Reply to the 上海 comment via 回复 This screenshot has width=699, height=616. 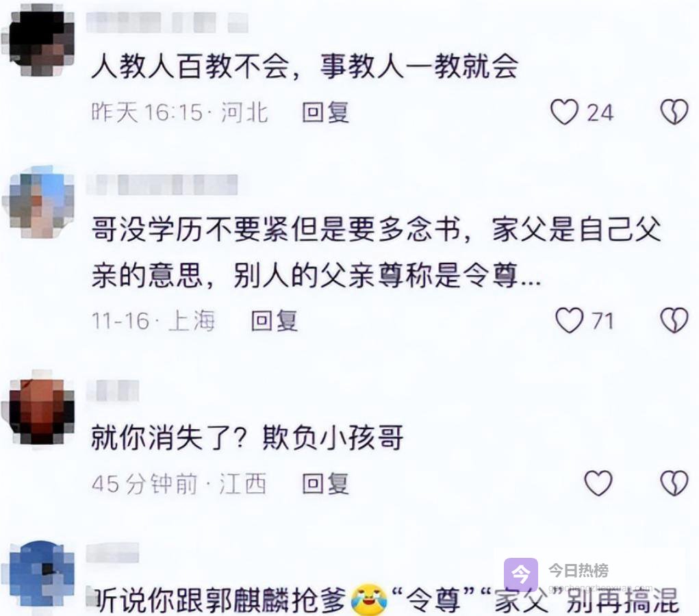(x=274, y=320)
